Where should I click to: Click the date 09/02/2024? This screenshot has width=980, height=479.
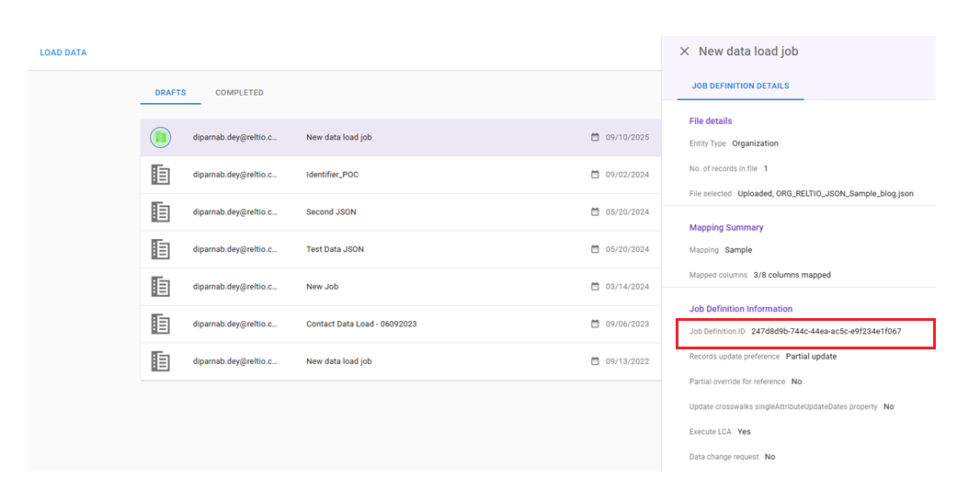click(628, 175)
